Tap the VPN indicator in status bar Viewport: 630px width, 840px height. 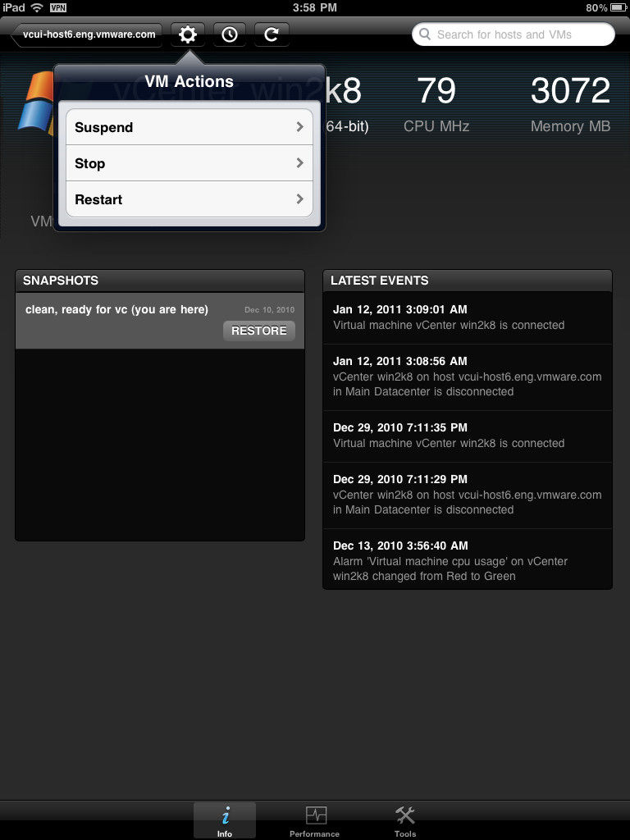coord(58,7)
